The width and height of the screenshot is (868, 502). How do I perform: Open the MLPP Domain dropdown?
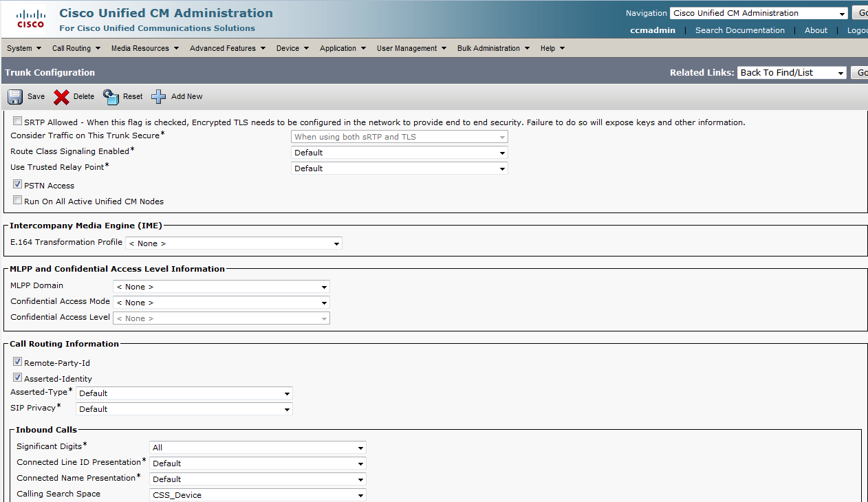[221, 287]
